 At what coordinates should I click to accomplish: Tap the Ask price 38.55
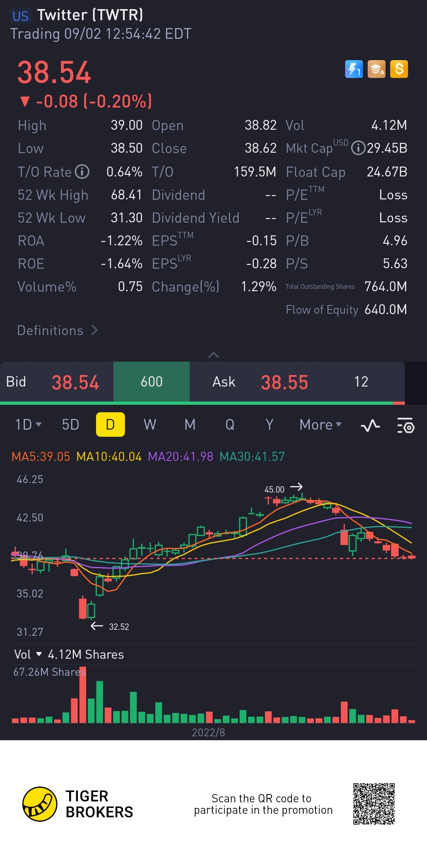pyautogui.click(x=284, y=382)
